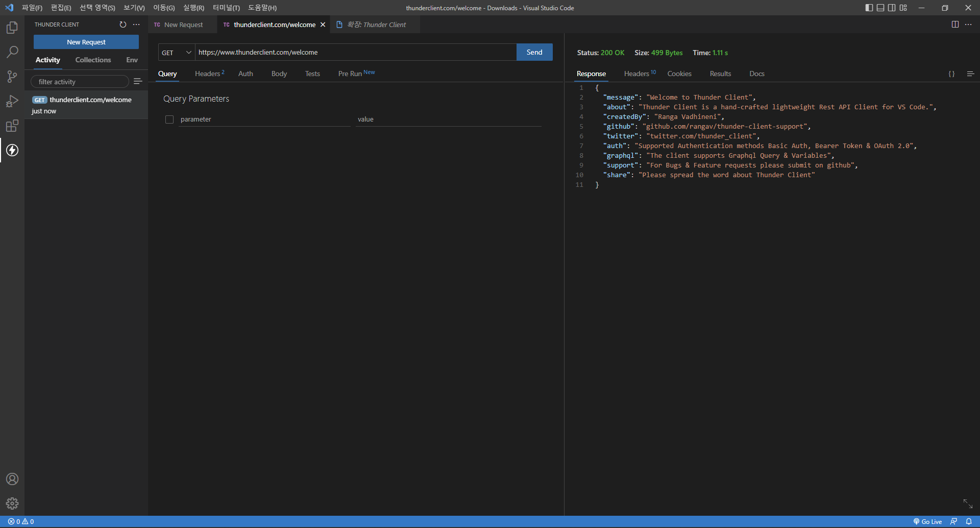Click the request URL input field
980x528 pixels.
tap(356, 52)
